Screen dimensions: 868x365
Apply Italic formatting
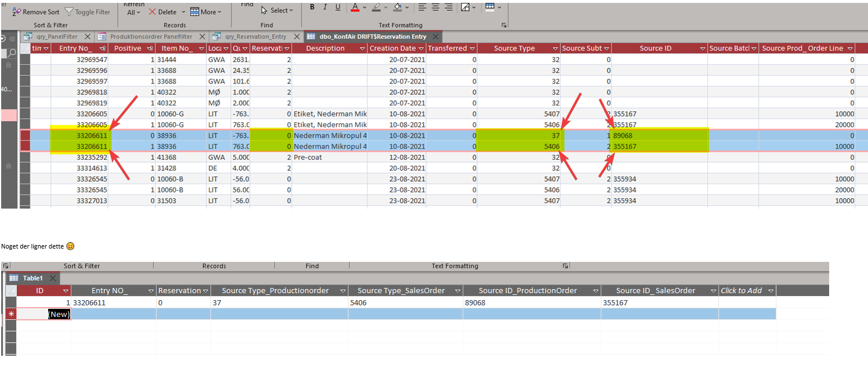point(325,7)
